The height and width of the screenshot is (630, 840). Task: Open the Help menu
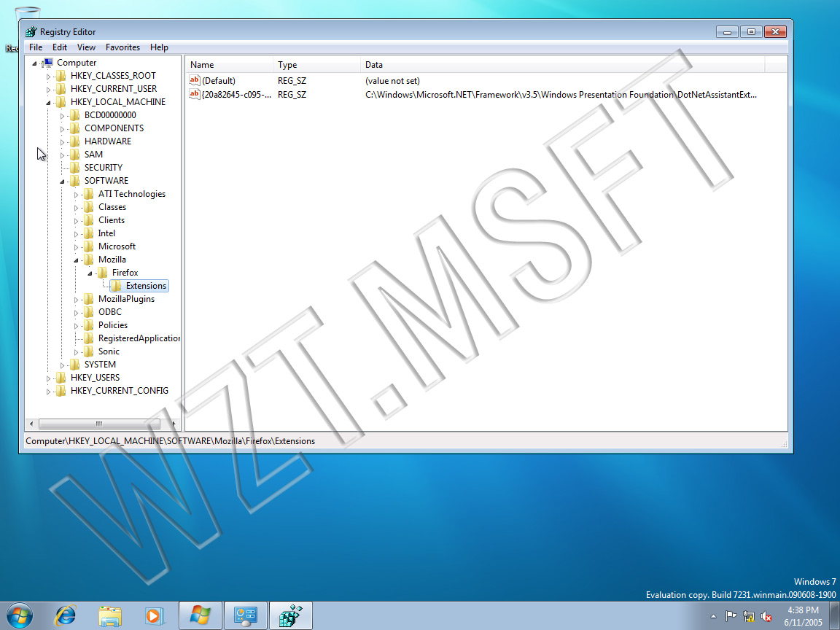click(x=159, y=47)
